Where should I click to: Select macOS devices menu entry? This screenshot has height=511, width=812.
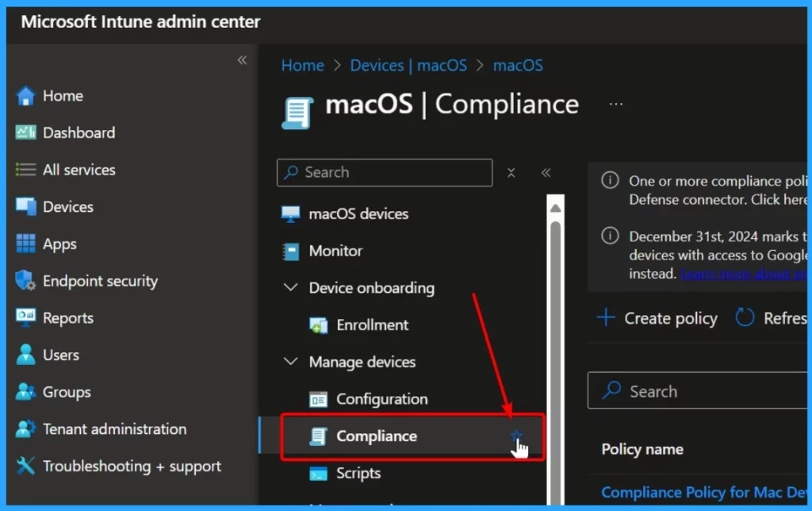(358, 213)
